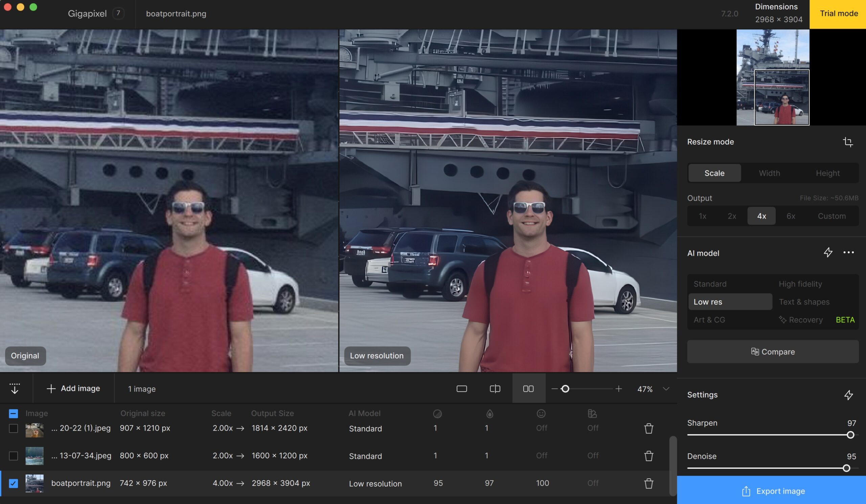Expand the 47% zoom level dropdown
The width and height of the screenshot is (866, 504).
pos(666,389)
